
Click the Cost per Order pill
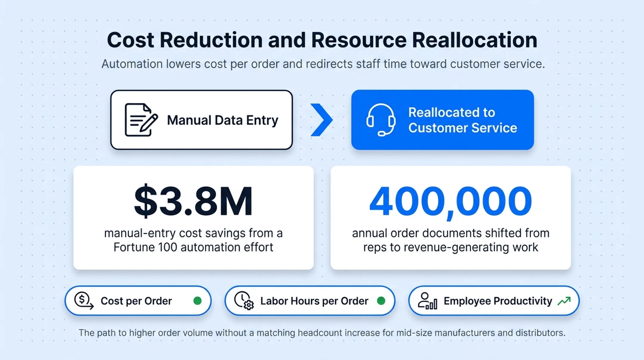[x=138, y=301]
